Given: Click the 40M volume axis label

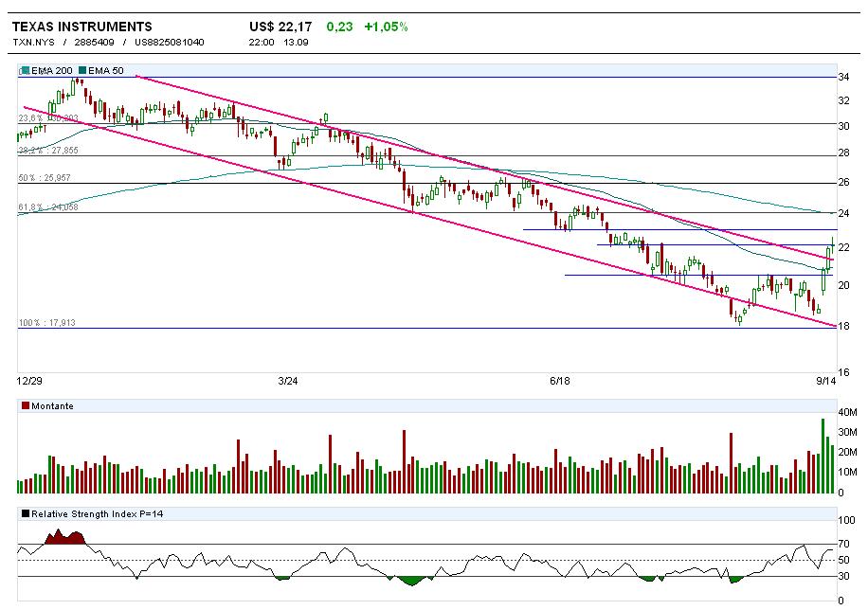Looking at the screenshot, I should coord(848,412).
